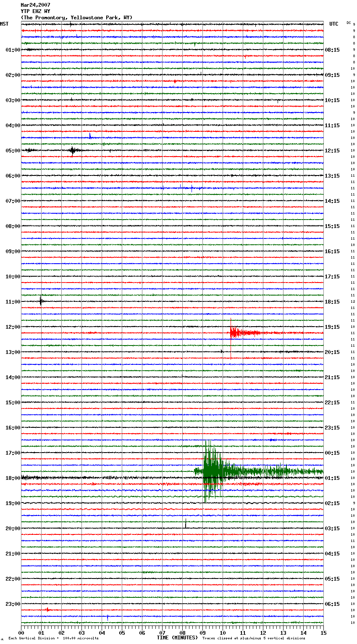
Task: Click the 19:15 UTC time label
Action: click(332, 327)
